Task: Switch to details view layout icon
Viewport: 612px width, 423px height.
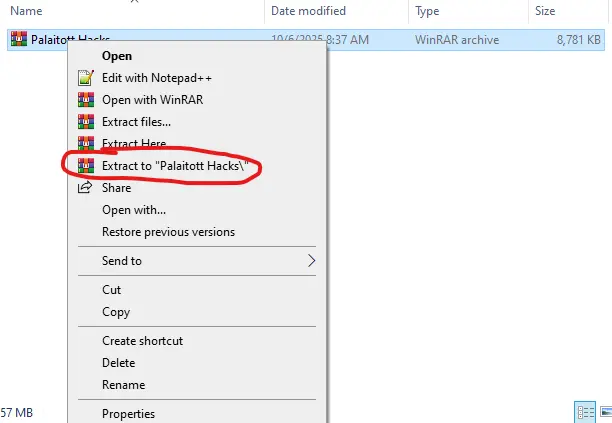Action: tap(585, 412)
